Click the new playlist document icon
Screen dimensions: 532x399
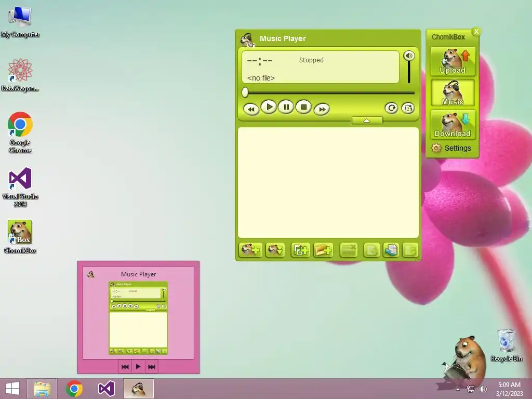tap(371, 250)
